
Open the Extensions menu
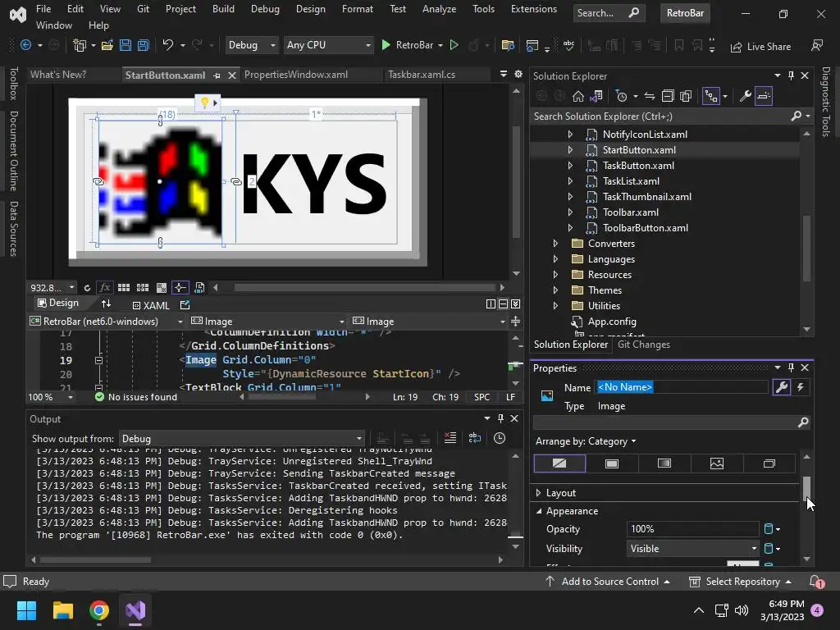pos(533,9)
